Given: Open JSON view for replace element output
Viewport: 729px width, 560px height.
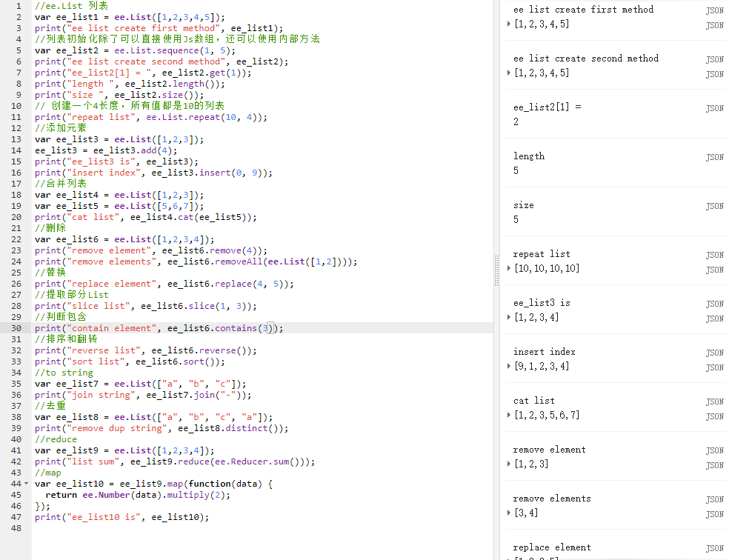Looking at the screenshot, I should click(714, 547).
